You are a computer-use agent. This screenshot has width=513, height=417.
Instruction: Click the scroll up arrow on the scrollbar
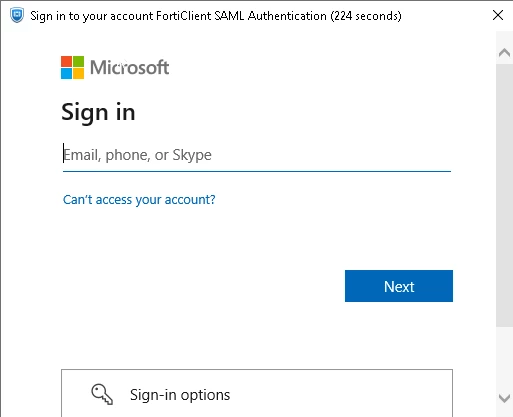point(504,53)
